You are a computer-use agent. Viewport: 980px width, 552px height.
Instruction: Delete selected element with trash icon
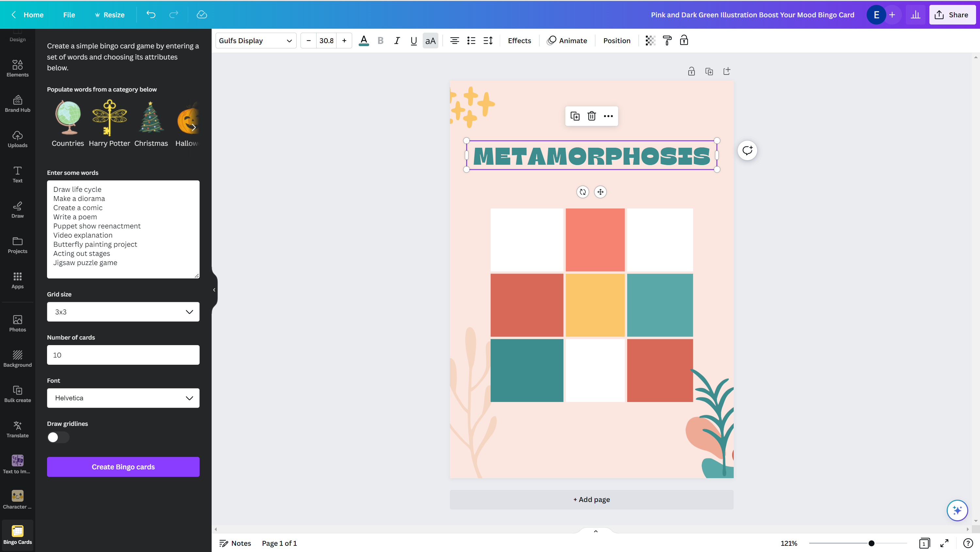591,116
